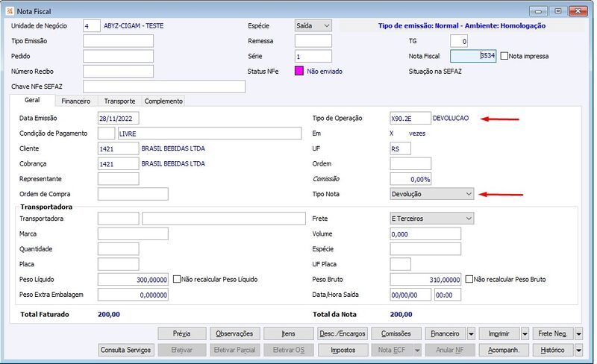The image size is (597, 364).
Task: Enable Não recalcular Peso Bruto checkbox
Action: pyautogui.click(x=469, y=279)
